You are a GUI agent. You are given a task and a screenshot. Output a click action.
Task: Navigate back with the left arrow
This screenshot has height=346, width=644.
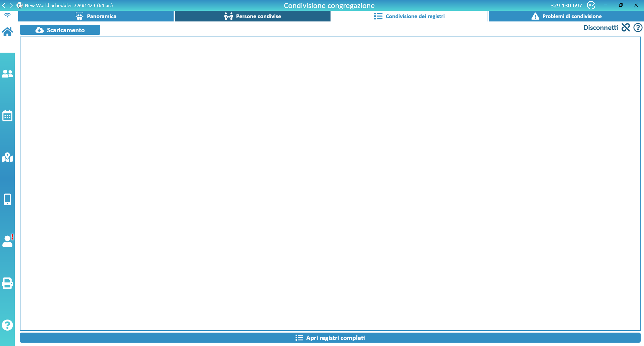coord(4,5)
